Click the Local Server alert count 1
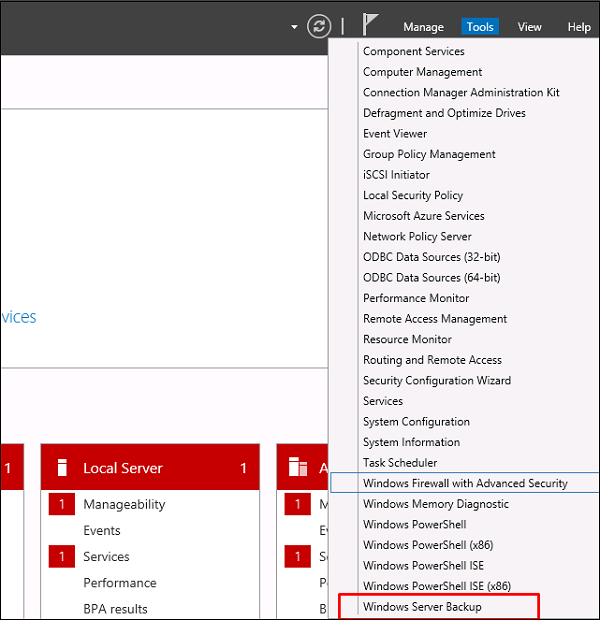This screenshot has width=600, height=620. click(243, 468)
